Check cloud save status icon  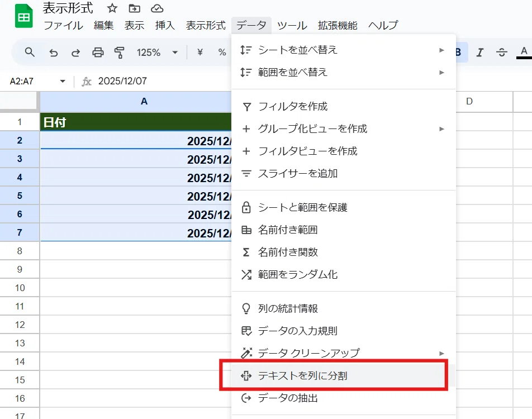pyautogui.click(x=156, y=8)
